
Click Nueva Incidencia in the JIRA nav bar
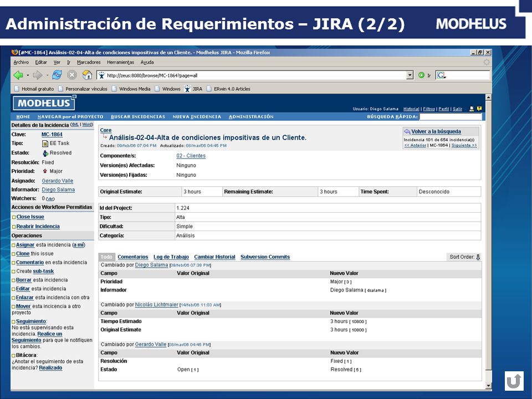click(x=197, y=117)
